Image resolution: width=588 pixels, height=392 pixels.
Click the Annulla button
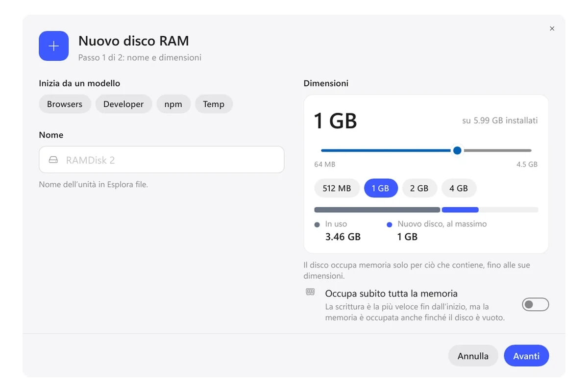click(x=473, y=356)
